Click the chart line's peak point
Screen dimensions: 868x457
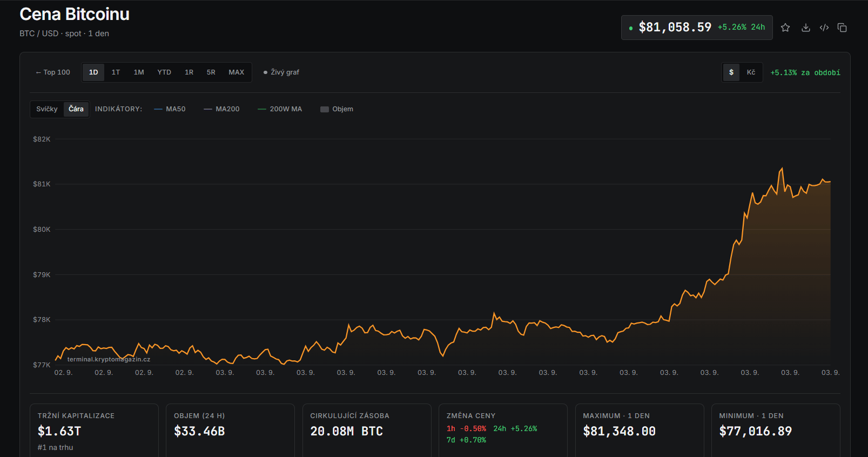tap(782, 169)
